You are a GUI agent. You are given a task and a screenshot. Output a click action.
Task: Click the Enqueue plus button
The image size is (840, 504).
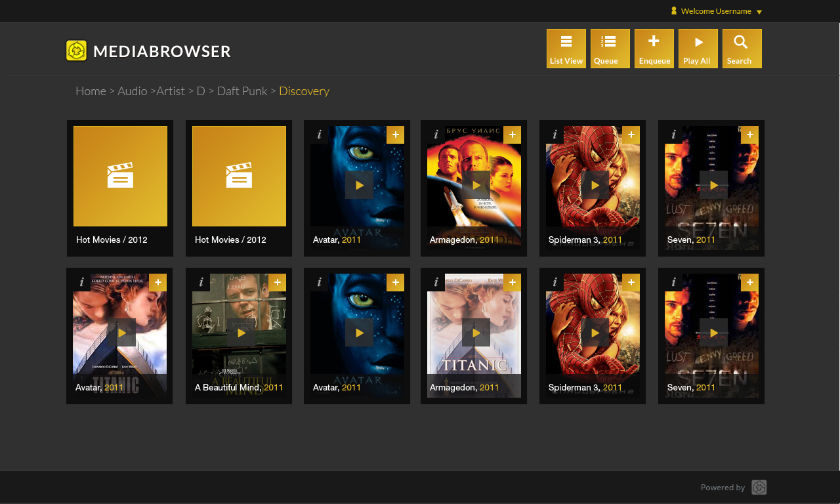654,49
